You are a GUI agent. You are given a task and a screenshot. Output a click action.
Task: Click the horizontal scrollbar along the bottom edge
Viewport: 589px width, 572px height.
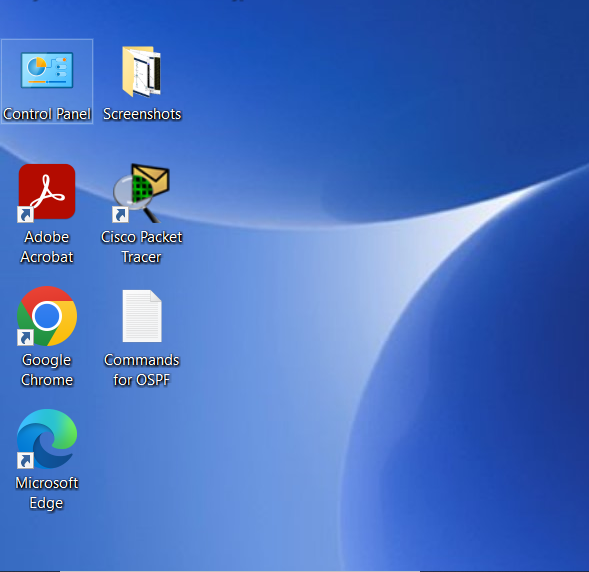click(240, 571)
